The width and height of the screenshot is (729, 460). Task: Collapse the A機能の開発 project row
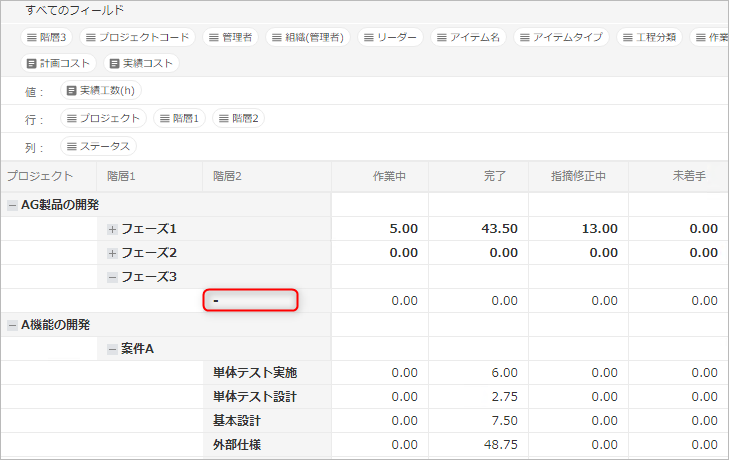(12, 325)
